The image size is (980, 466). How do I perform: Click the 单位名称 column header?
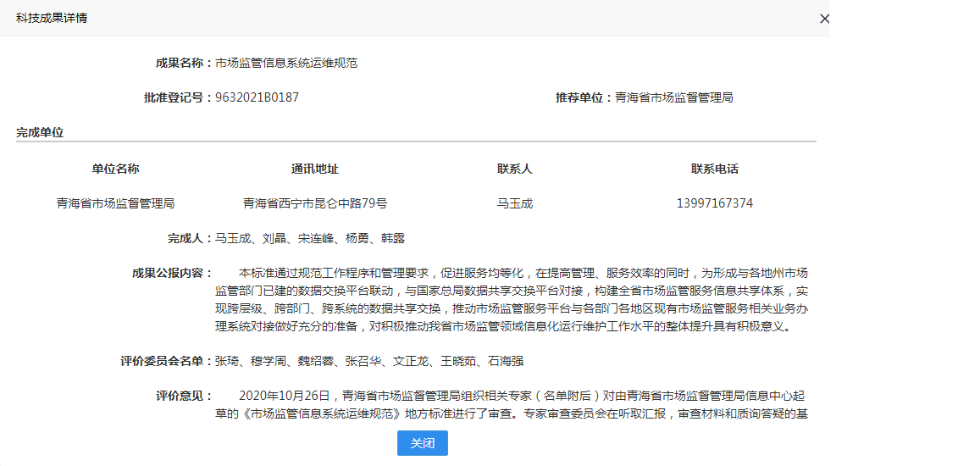pyautogui.click(x=115, y=169)
